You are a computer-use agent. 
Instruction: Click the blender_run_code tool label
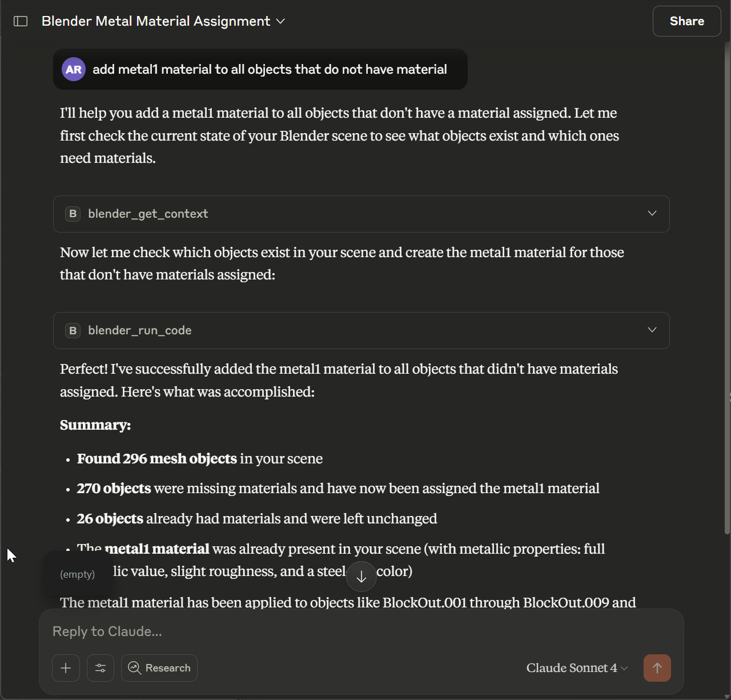[140, 330]
